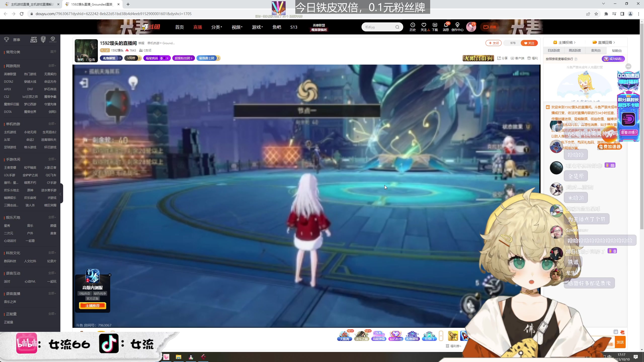Expand 手游休闲 全部 list
Viewport: 644px width, 362px height.
coord(52,159)
